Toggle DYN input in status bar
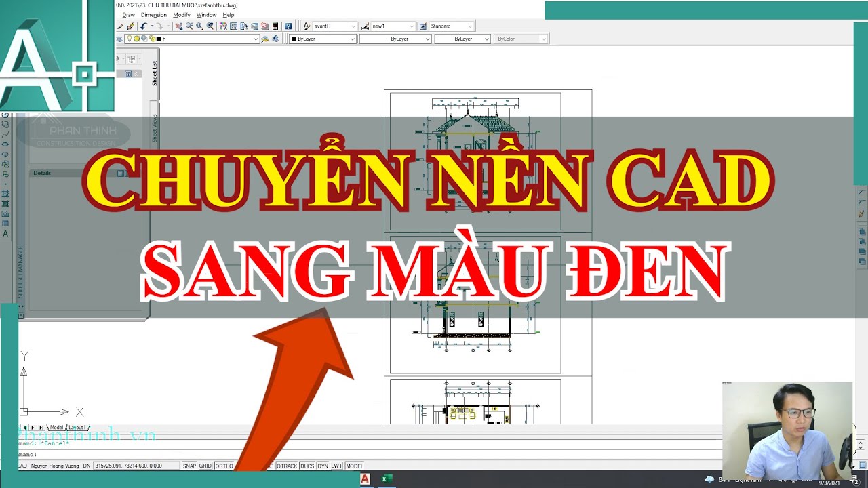868x488 pixels. coord(323,466)
